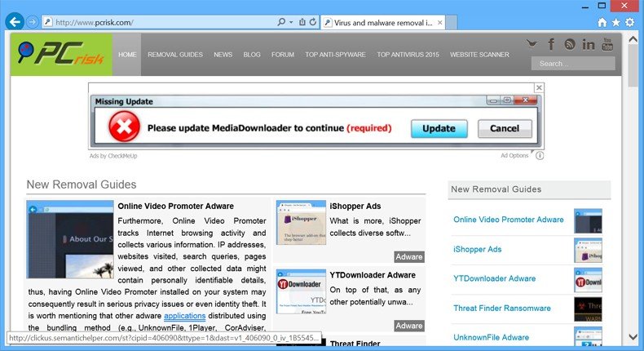Go back with the browser back arrow

point(15,21)
